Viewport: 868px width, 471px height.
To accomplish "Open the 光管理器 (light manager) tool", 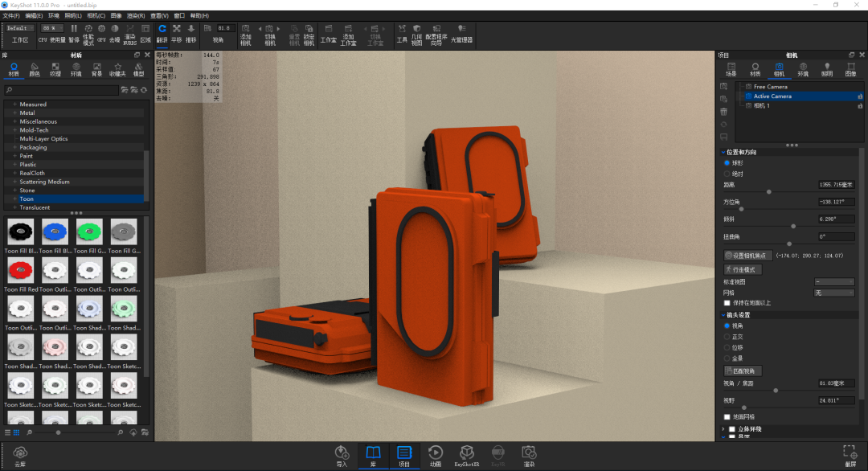I will coord(461,33).
